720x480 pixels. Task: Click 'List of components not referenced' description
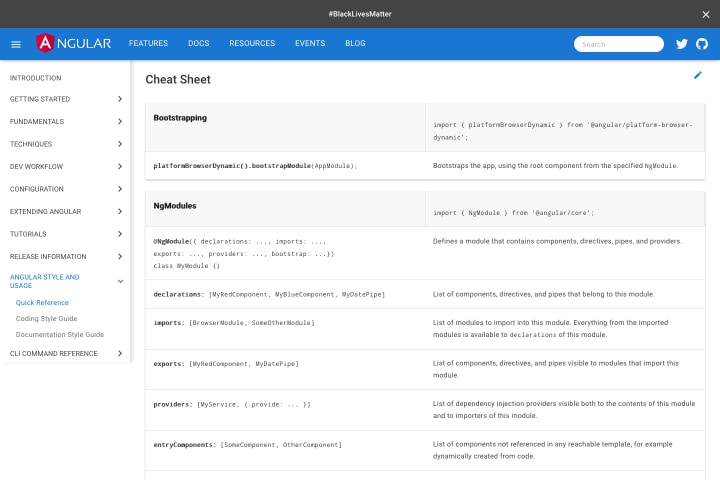552,450
